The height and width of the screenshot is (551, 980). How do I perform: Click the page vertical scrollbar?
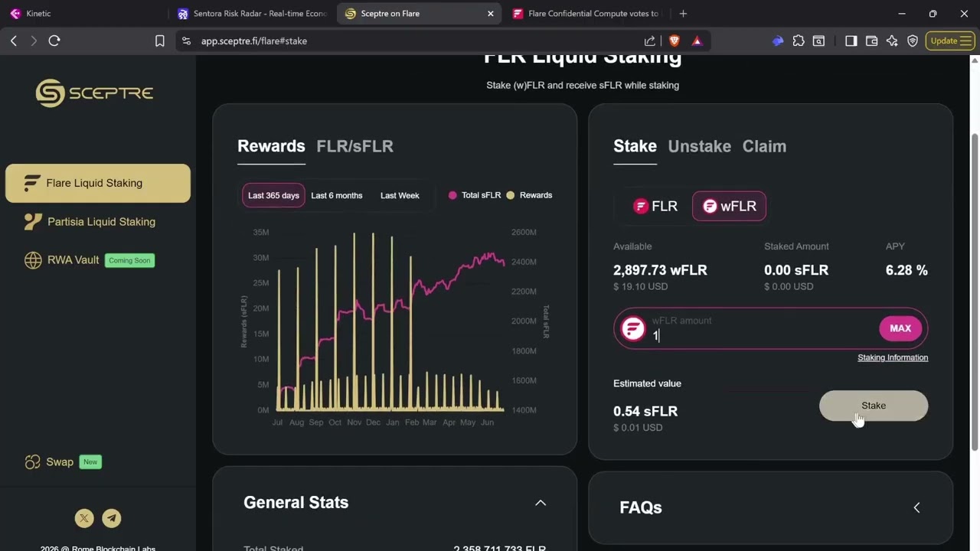[x=975, y=291]
